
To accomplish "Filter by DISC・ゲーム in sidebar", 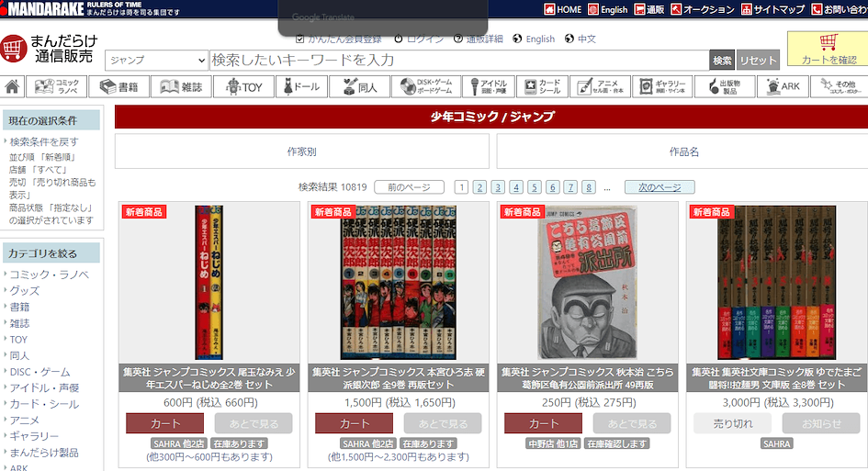I will [x=39, y=372].
